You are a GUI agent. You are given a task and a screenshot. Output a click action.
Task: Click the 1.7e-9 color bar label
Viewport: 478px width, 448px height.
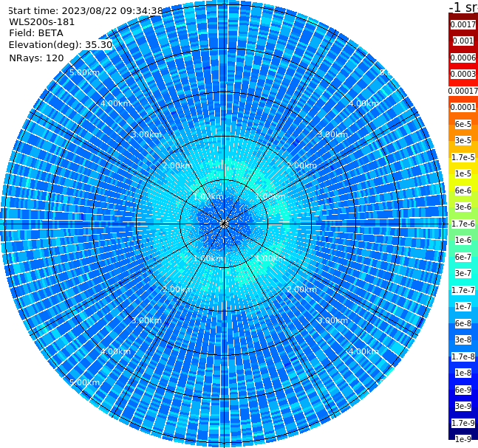463,423
